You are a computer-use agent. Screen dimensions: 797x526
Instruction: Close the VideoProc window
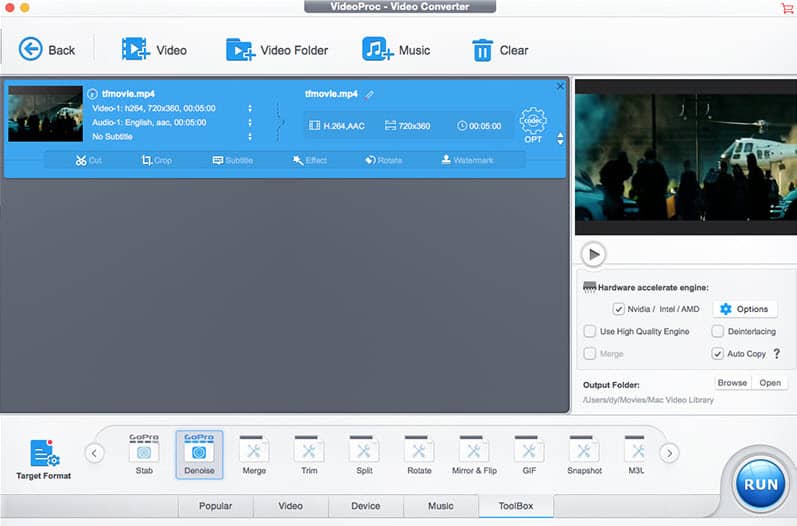click(x=10, y=8)
